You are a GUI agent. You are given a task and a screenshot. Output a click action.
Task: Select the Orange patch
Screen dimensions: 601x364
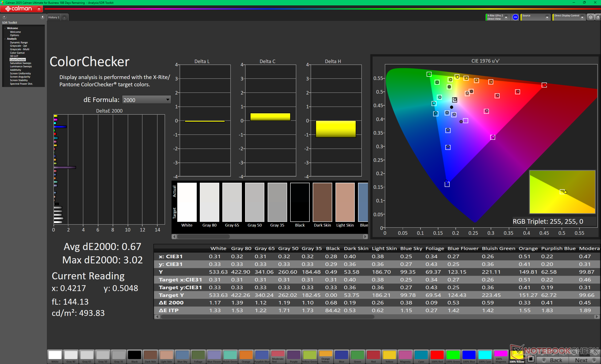[x=246, y=357]
